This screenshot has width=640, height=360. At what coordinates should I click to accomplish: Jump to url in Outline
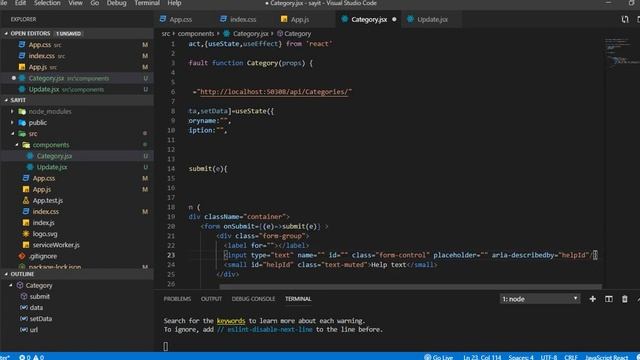pos(34,329)
